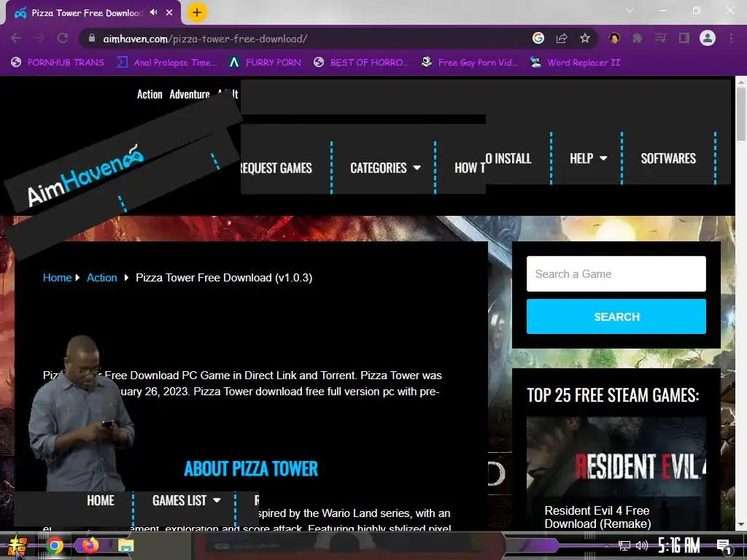The width and height of the screenshot is (747, 560).
Task: Open the Chrome three-dot menu
Action: [x=731, y=38]
